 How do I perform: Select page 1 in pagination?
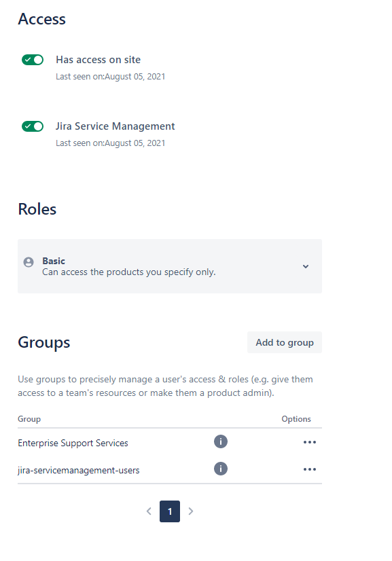[x=170, y=511]
